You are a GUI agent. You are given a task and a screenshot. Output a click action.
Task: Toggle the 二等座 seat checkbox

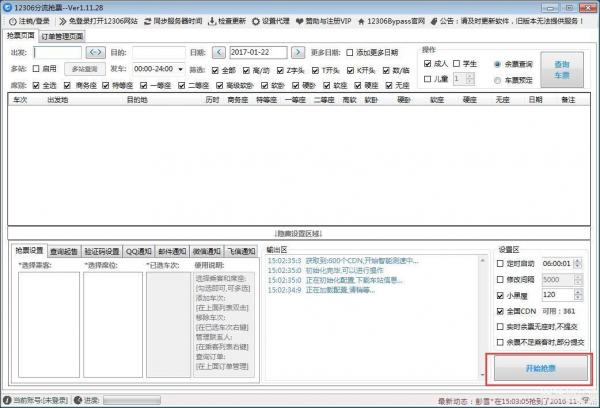pyautogui.click(x=182, y=85)
